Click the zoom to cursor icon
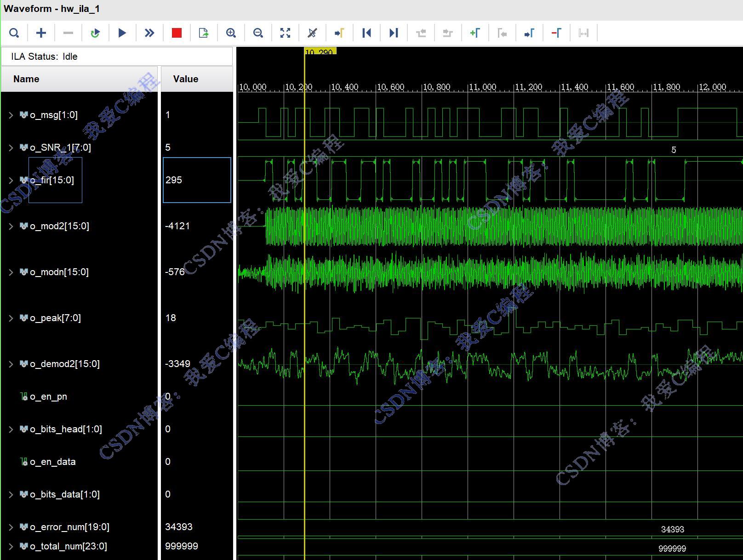The width and height of the screenshot is (743, 560). [312, 33]
